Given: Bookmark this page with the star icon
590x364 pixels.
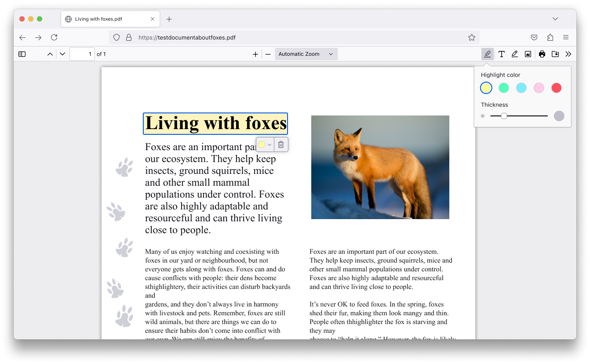Looking at the screenshot, I should [472, 37].
